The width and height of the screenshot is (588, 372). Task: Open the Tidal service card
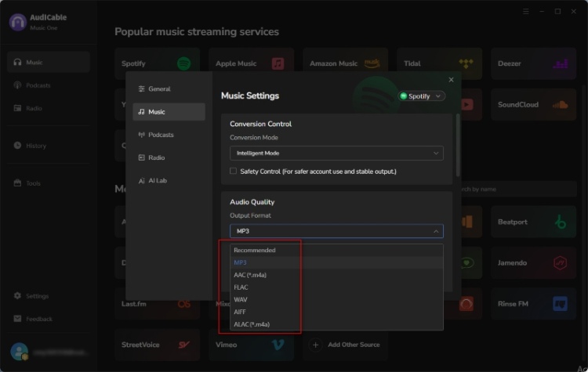coord(440,63)
